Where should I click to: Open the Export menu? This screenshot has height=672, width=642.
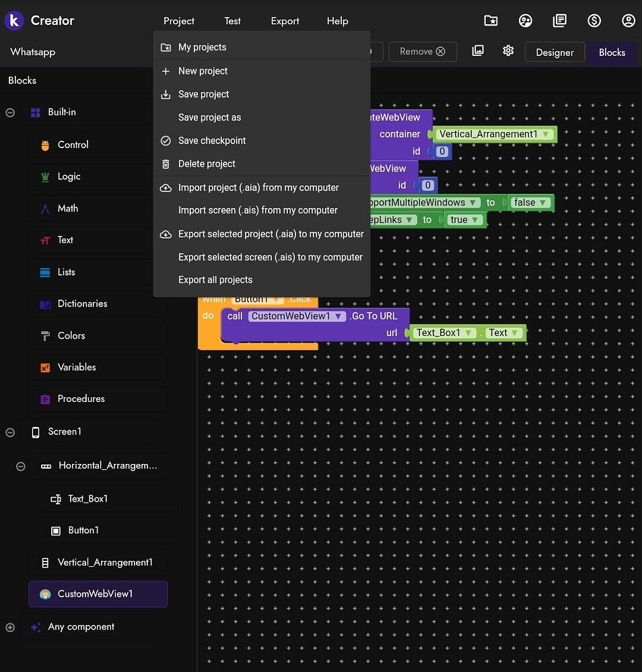pos(285,21)
